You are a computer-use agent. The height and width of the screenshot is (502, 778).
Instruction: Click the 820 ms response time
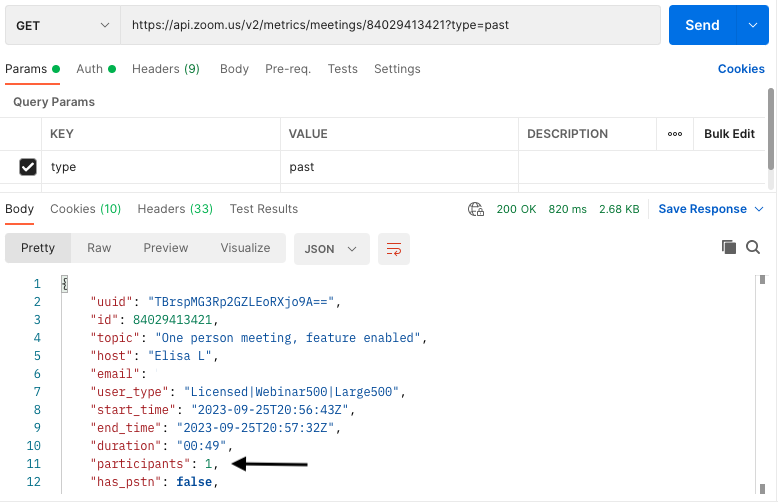coord(567,209)
